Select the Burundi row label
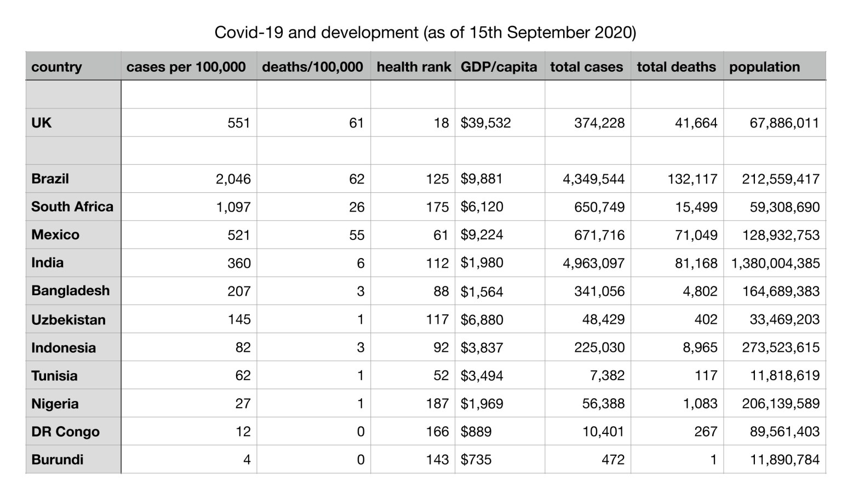Image resolution: width=859 pixels, height=504 pixels. 58,460
